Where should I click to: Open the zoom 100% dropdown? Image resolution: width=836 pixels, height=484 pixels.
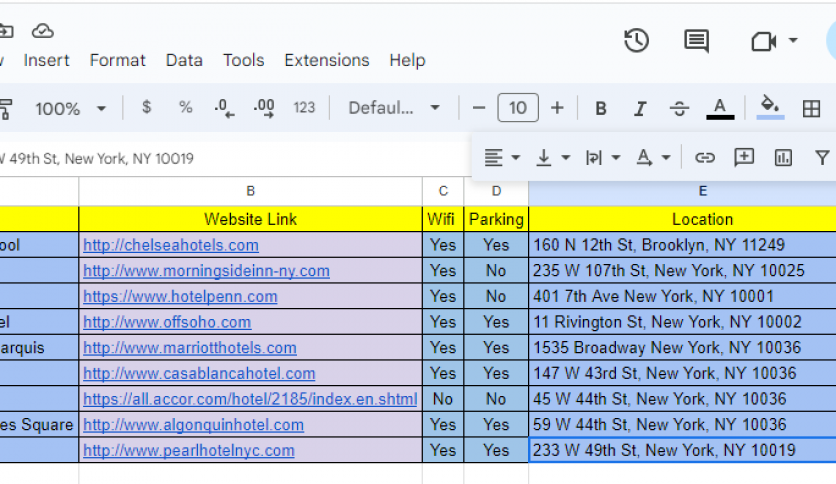coord(70,109)
